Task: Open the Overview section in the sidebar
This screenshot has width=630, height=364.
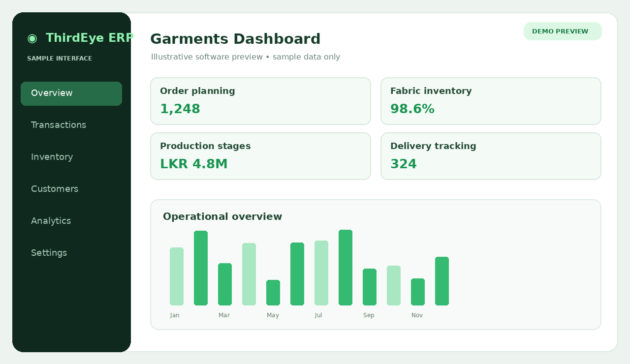Action: [x=71, y=93]
